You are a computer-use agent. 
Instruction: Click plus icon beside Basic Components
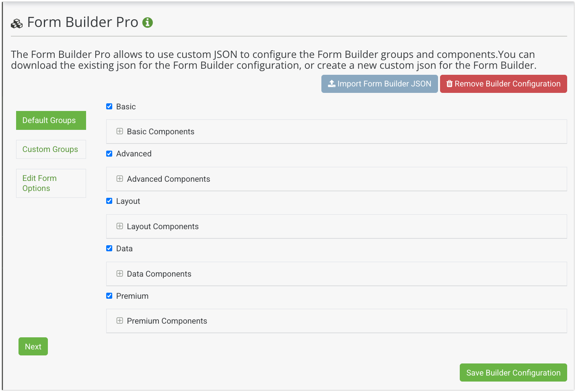[x=119, y=131]
